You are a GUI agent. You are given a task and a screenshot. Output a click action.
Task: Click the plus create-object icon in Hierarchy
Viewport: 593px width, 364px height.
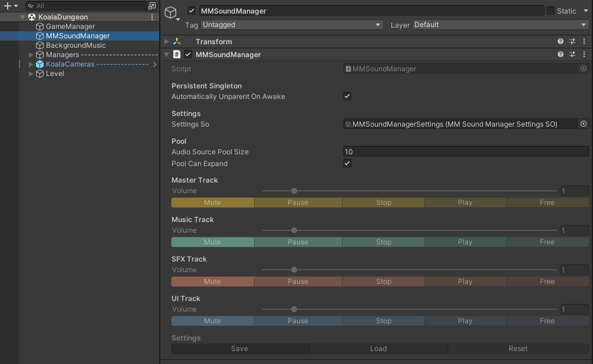[7, 6]
